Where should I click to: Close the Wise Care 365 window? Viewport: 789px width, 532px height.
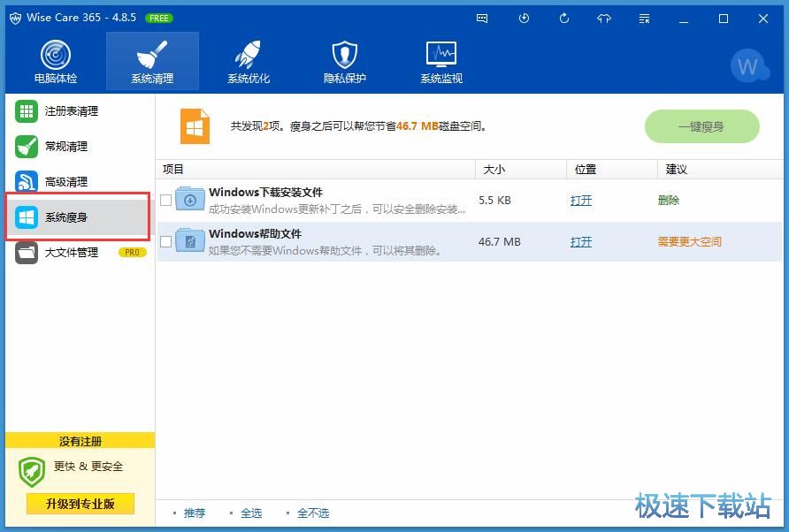click(763, 19)
